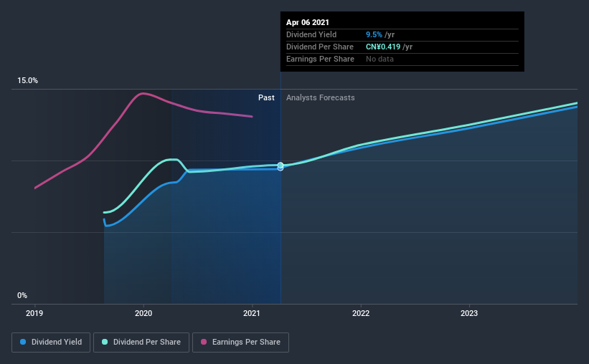The image size is (589, 364).
Task: Click the teal data point marker at Apr 2021
Action: coord(281,165)
